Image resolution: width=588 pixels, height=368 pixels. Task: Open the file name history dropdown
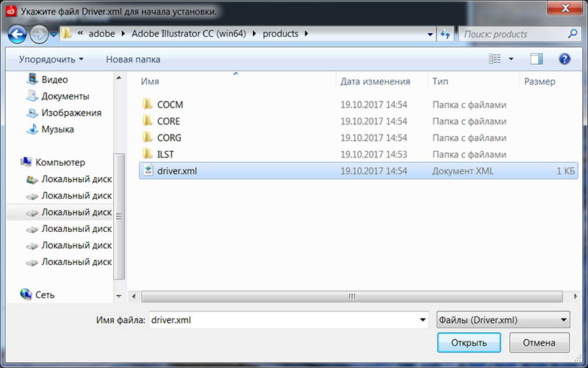pos(423,320)
